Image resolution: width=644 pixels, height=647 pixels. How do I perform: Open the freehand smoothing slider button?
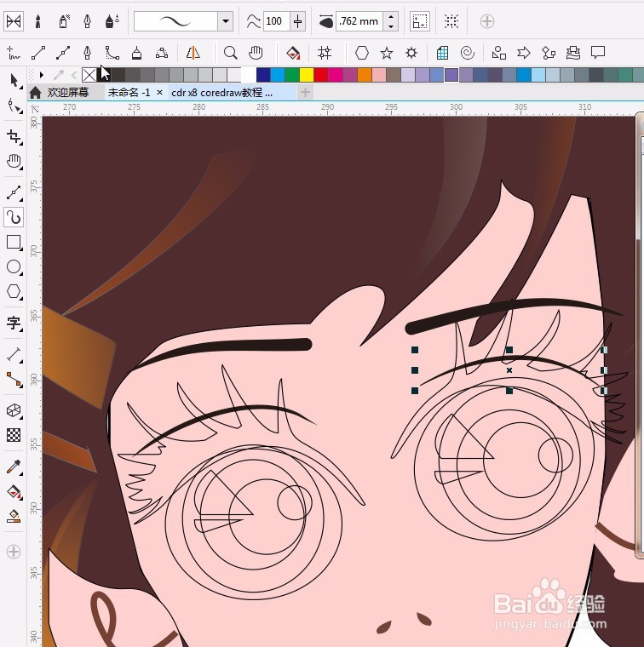(x=297, y=21)
